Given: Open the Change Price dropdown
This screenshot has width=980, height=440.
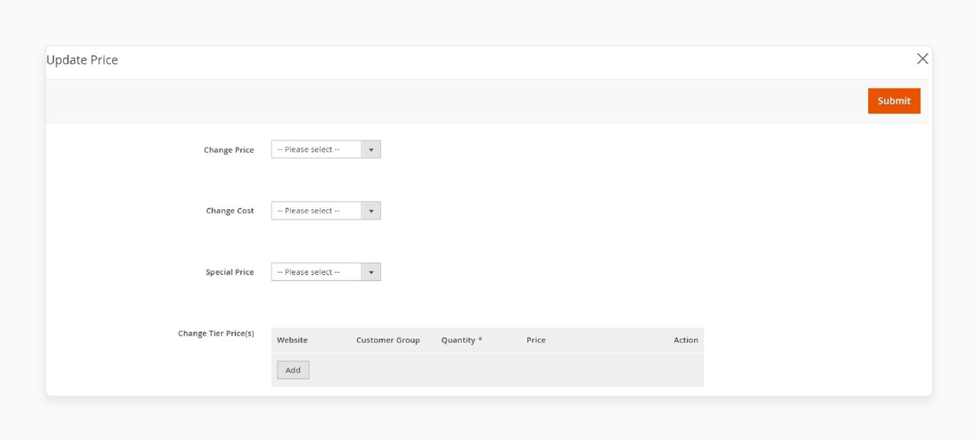Looking at the screenshot, I should (x=326, y=149).
